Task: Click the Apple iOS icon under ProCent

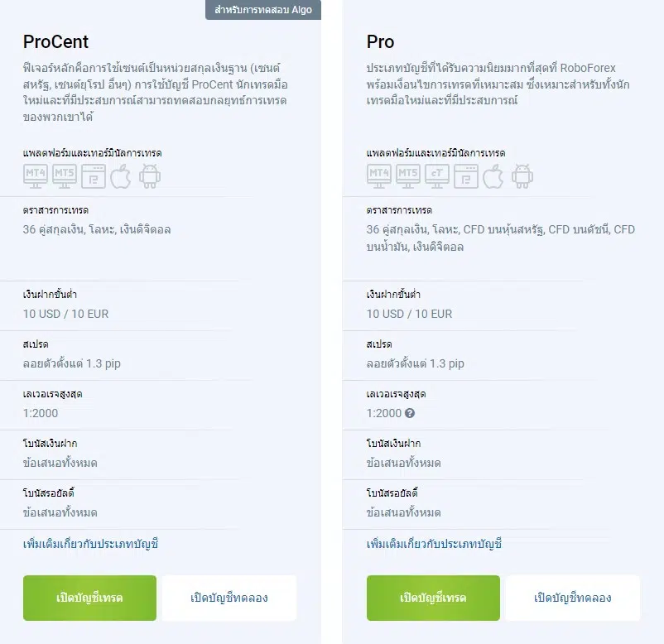Action: pyautogui.click(x=121, y=176)
